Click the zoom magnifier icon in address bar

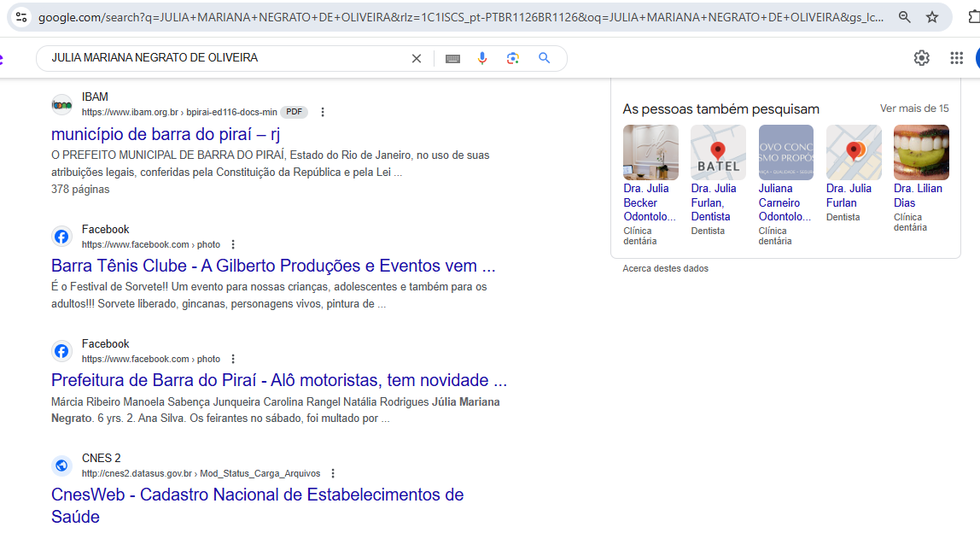tap(904, 17)
